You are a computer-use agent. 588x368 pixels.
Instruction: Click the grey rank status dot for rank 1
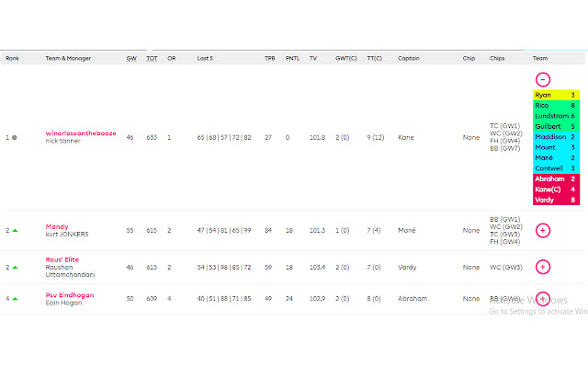pyautogui.click(x=15, y=137)
